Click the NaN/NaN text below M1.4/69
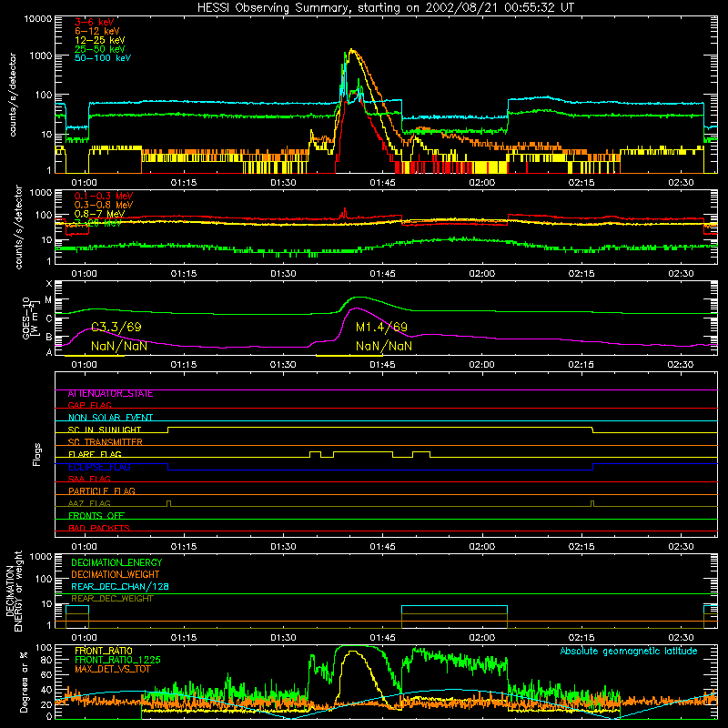The width and height of the screenshot is (728, 728). pyautogui.click(x=384, y=346)
